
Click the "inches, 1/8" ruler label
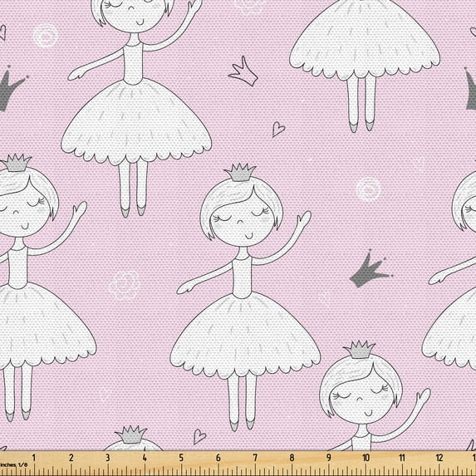(13, 464)
